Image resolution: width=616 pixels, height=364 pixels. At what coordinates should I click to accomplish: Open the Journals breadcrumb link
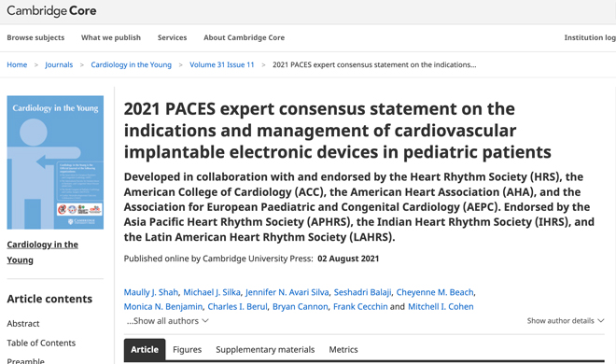click(x=59, y=64)
